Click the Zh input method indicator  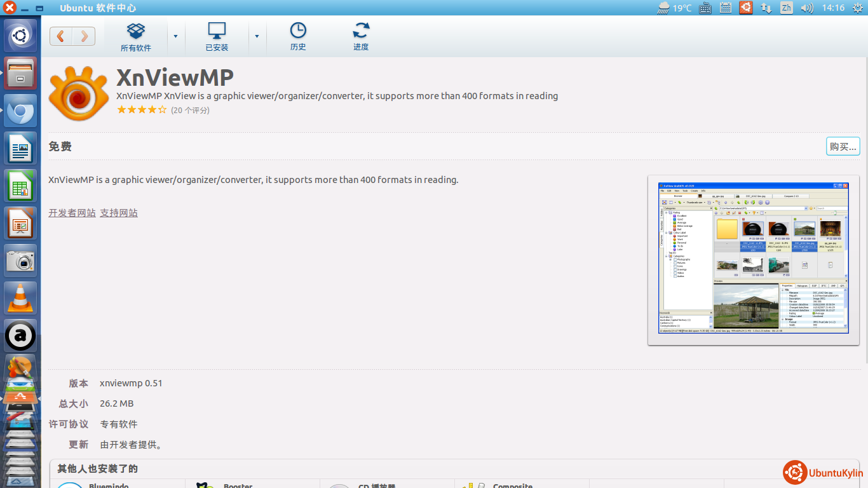[787, 8]
